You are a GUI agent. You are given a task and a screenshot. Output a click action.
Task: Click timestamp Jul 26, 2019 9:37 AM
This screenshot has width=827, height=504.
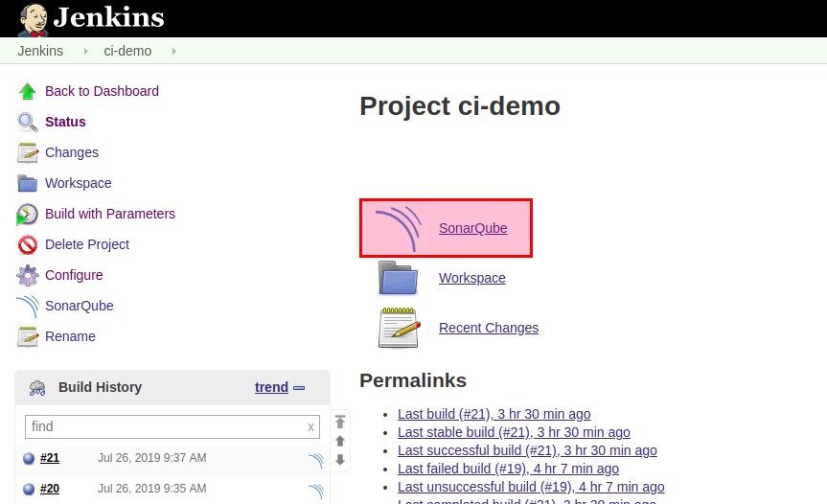pyautogui.click(x=152, y=458)
